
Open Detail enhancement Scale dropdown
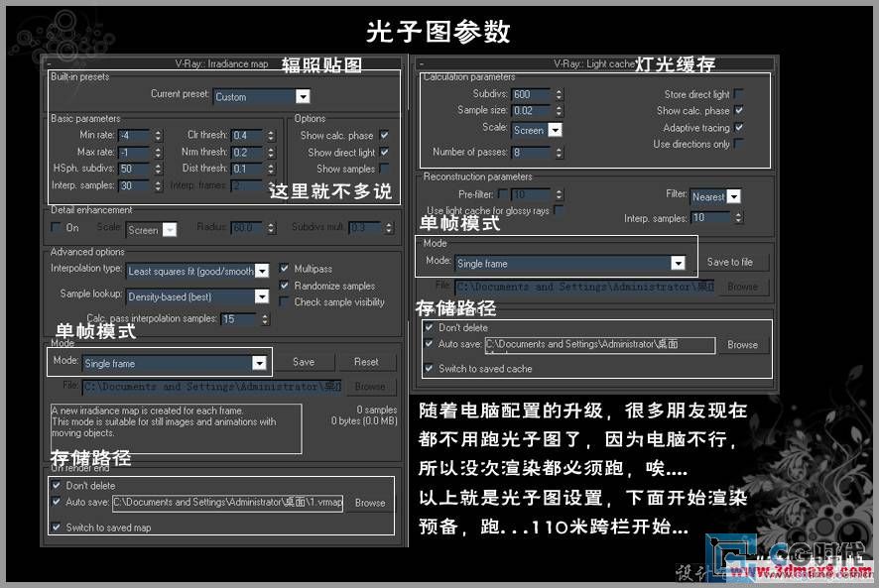pos(152,230)
